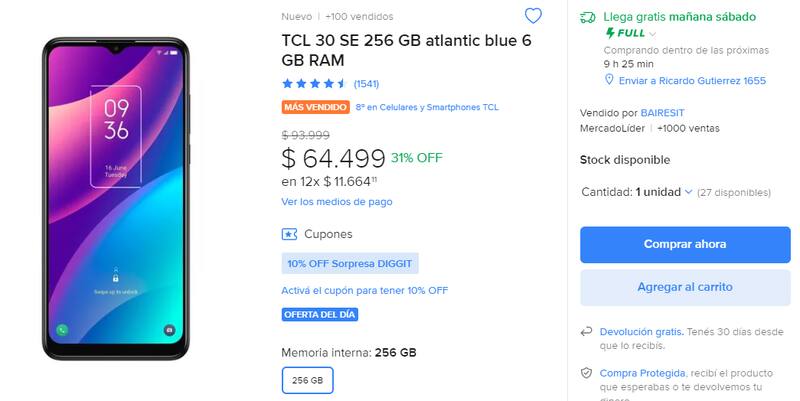Add the phone with Agregar al carrito
This screenshot has height=401, width=800.
coord(684,287)
